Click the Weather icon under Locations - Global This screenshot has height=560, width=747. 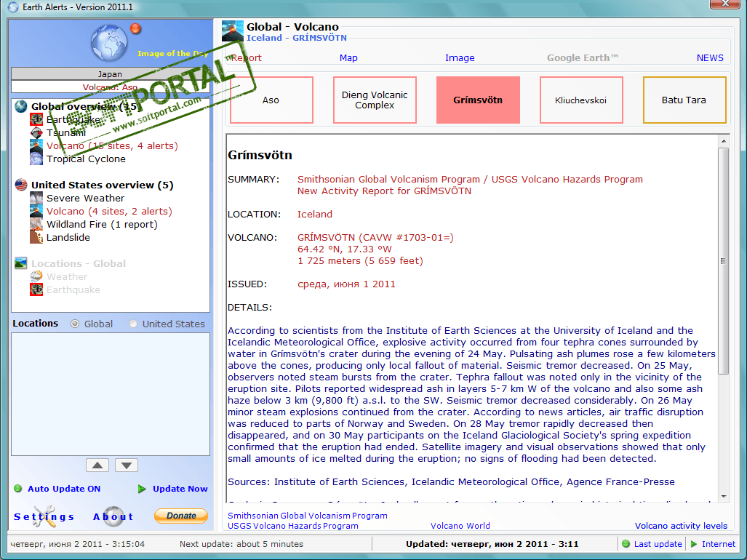[x=36, y=276]
